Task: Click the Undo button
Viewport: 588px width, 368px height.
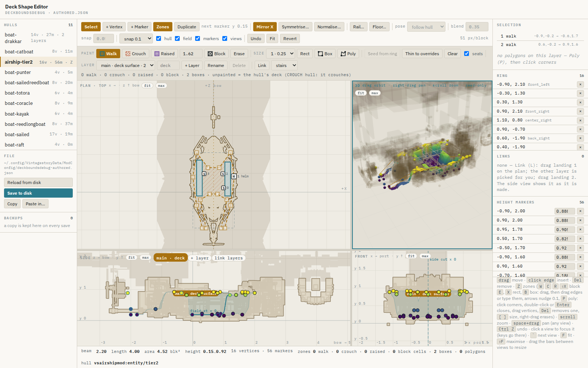Action: pyautogui.click(x=256, y=39)
